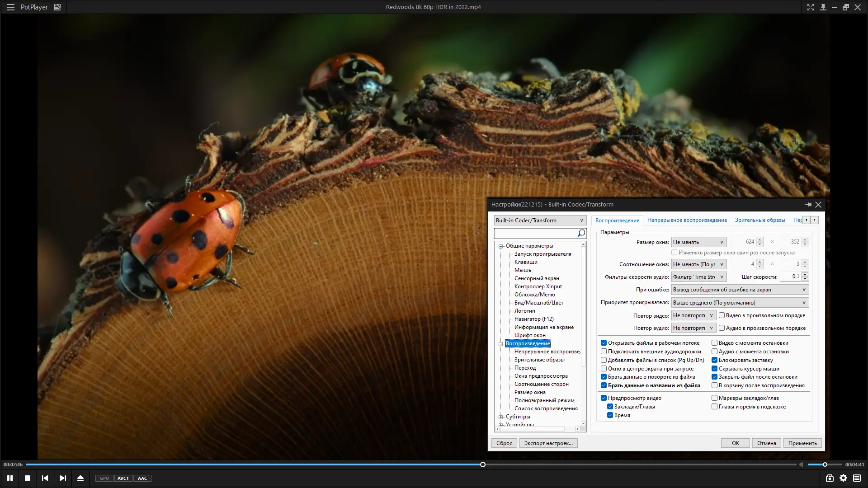
Task: Jump to the previous file
Action: (45, 478)
